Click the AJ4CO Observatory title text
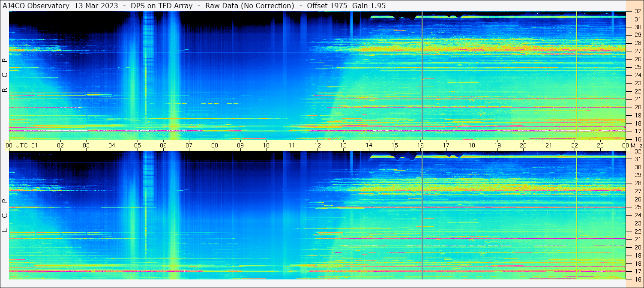The height and width of the screenshot is (288, 644). pyautogui.click(x=36, y=6)
